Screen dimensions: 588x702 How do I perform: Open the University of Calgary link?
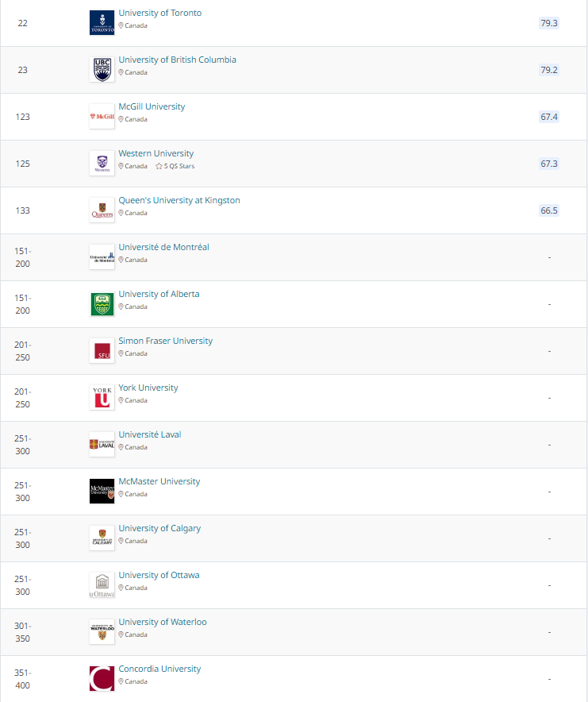coord(159,529)
